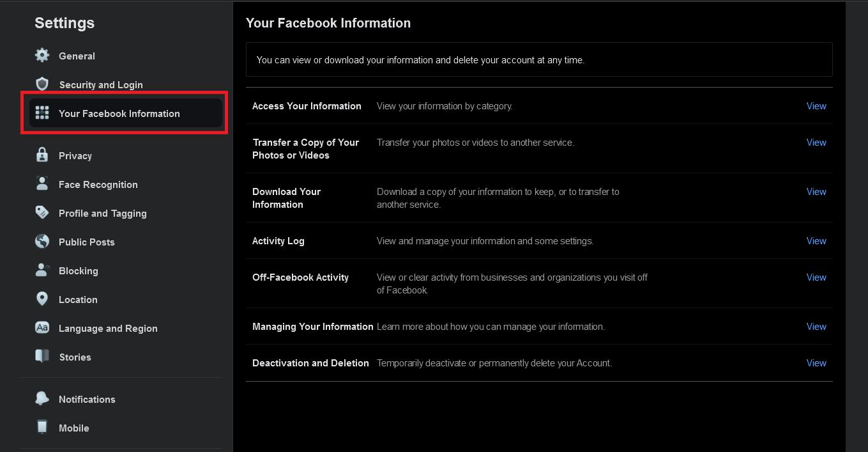Click the Blocking person icon

[42, 270]
